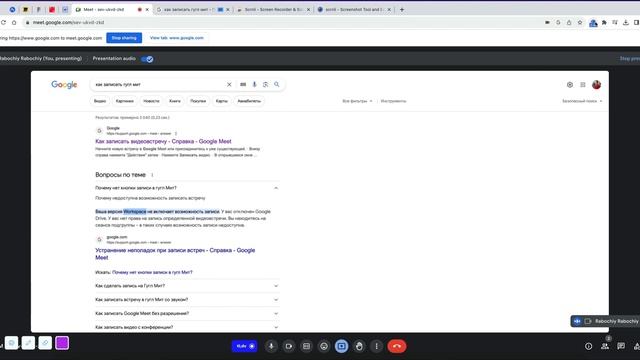Expand Как сделать запись на Гугл Мит

click(x=187, y=286)
